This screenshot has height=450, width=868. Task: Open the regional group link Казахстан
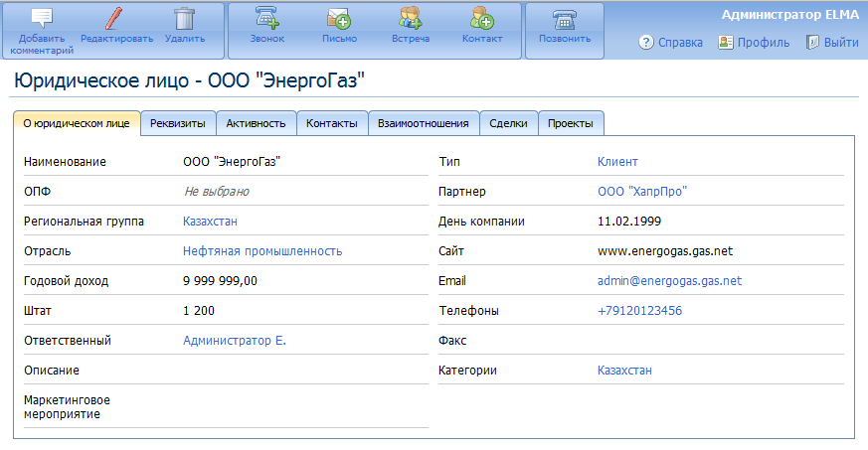pyautogui.click(x=210, y=222)
